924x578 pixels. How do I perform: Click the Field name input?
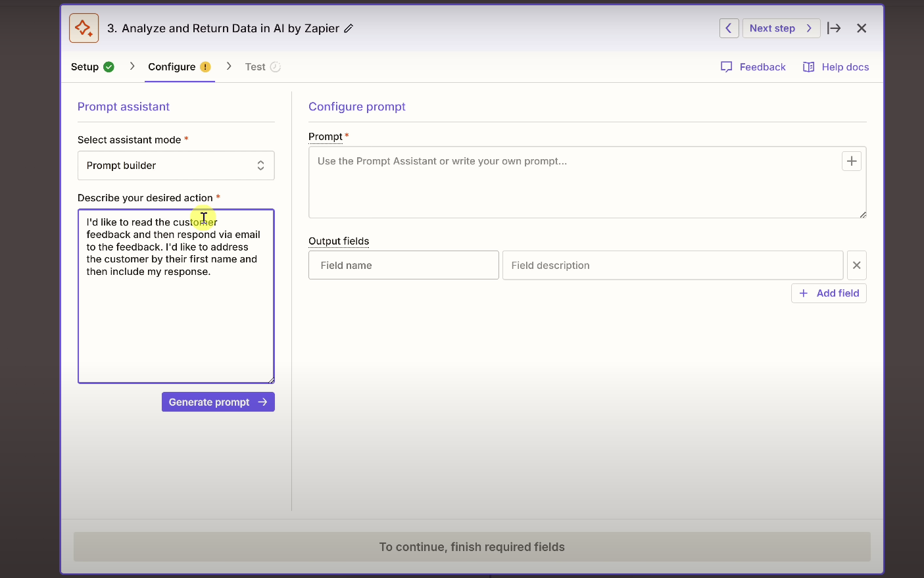click(404, 265)
